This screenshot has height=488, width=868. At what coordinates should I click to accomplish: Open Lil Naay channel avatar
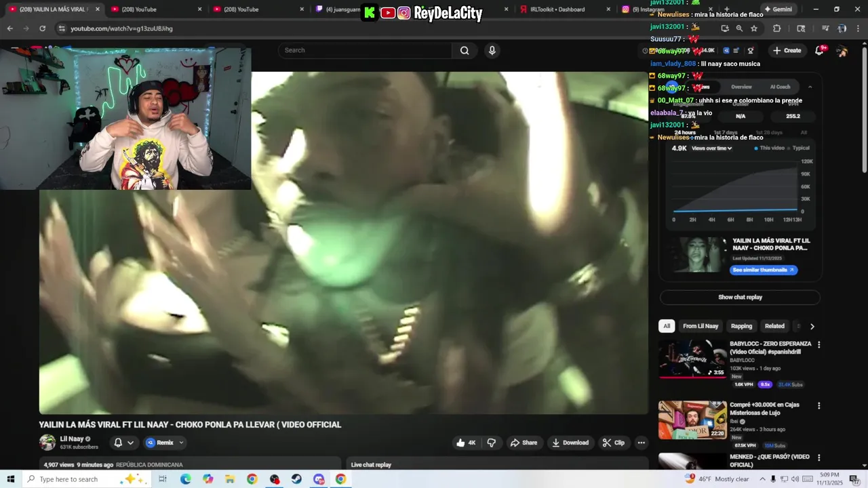pos(47,443)
